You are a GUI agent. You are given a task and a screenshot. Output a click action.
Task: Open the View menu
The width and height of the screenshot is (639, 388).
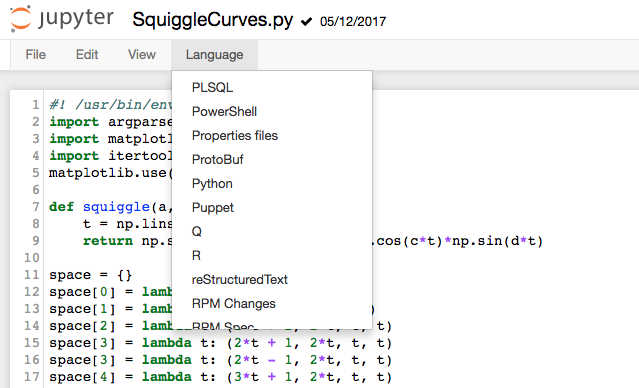point(142,55)
